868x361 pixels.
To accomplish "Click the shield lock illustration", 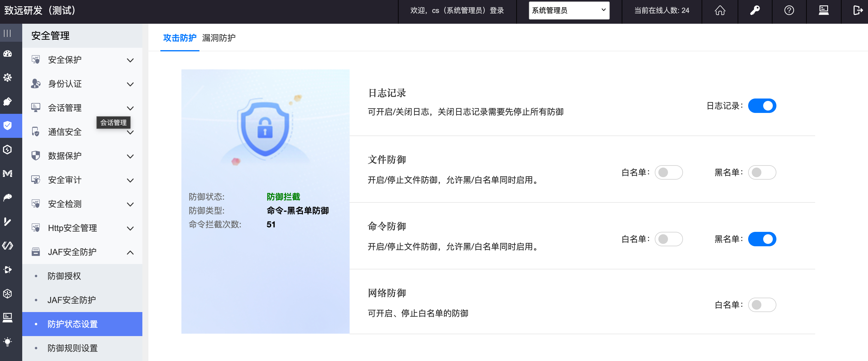I will (265, 129).
